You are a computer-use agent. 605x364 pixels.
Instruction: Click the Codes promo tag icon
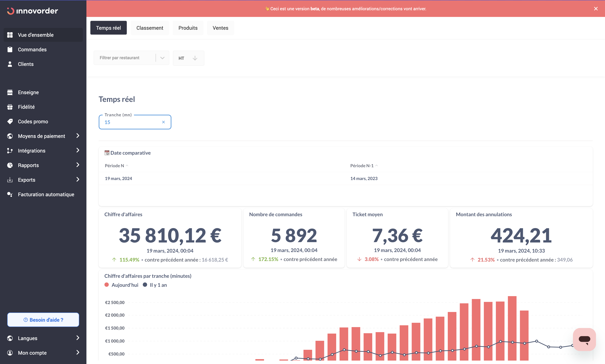[x=10, y=121]
